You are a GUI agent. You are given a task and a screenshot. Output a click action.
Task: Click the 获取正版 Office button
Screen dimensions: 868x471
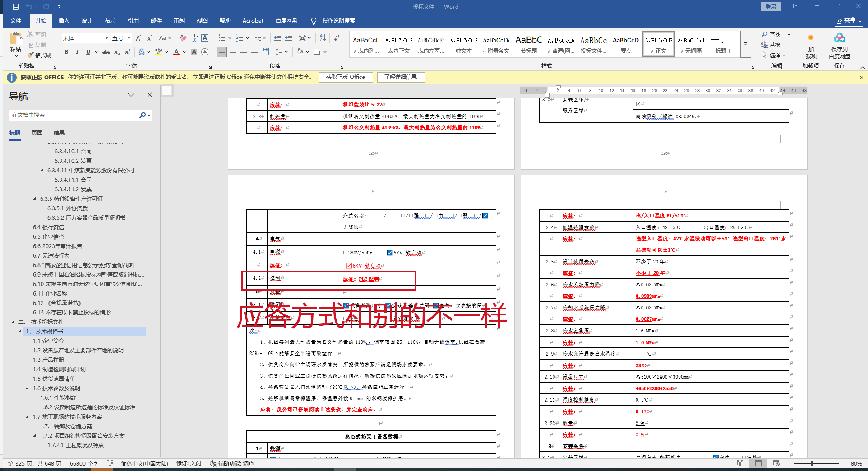coord(346,77)
